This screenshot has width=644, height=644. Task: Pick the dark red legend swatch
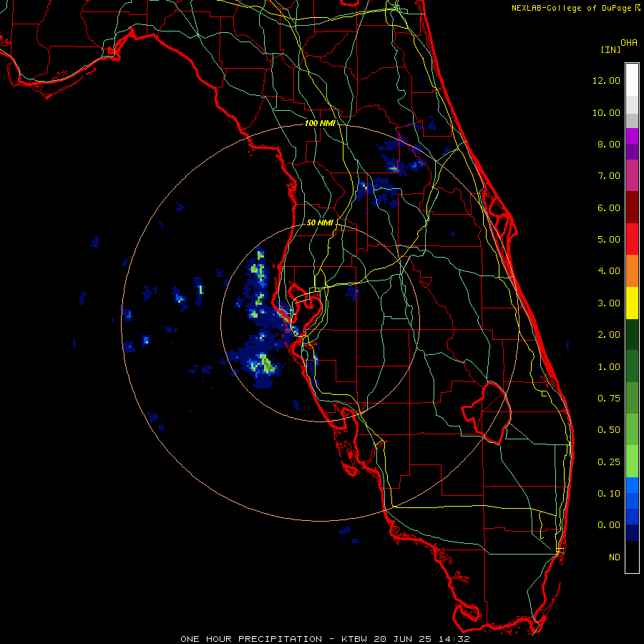(632, 208)
